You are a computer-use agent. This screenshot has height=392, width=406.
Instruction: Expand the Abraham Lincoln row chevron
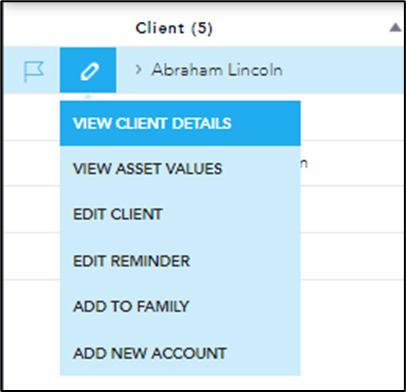[138, 70]
